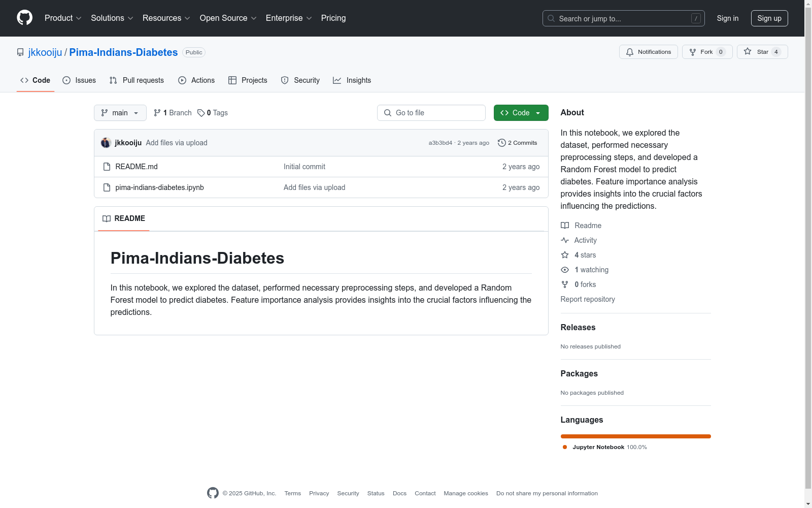Image resolution: width=812 pixels, height=508 pixels.
Task: Click the Jupyter Notebook language link
Action: point(605,447)
